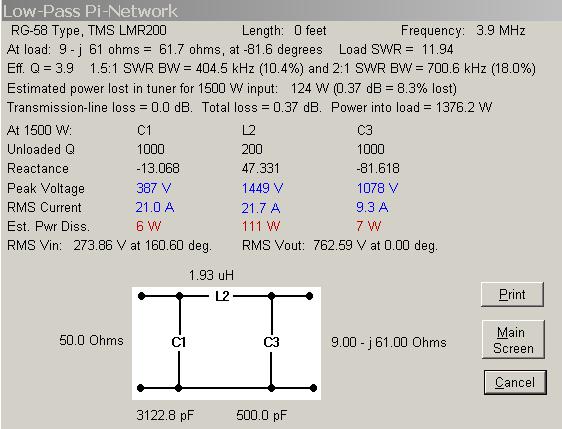
Task: Click the C1 capacitor label in schematic
Action: click(x=178, y=342)
